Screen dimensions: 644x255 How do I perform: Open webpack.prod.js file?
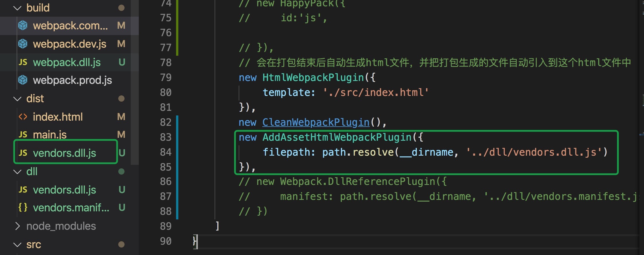tap(72, 80)
